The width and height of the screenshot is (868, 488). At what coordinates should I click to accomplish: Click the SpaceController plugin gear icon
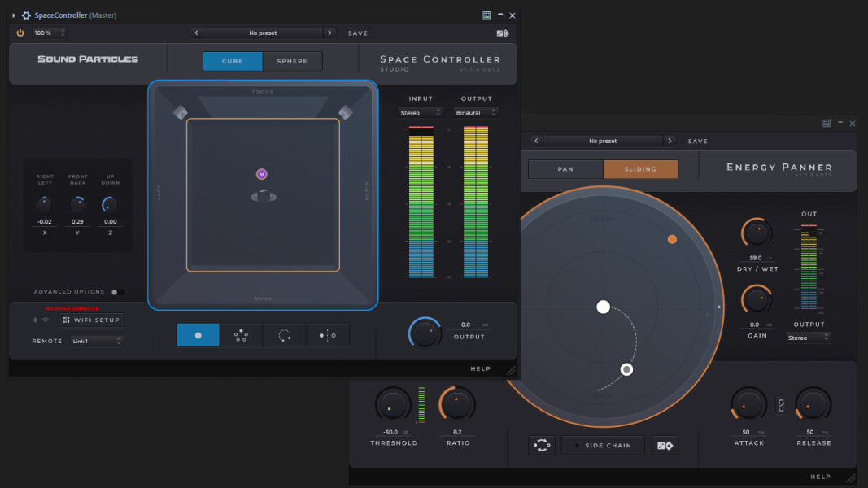pos(26,15)
